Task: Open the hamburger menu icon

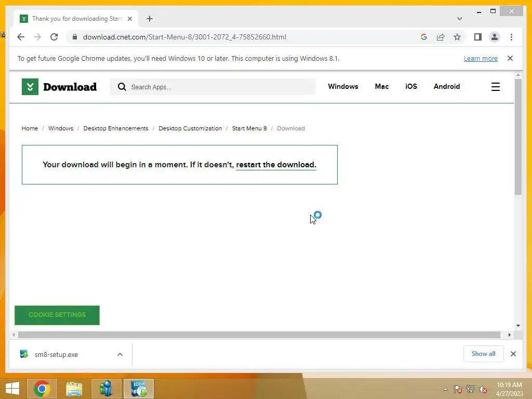Action: pos(495,87)
